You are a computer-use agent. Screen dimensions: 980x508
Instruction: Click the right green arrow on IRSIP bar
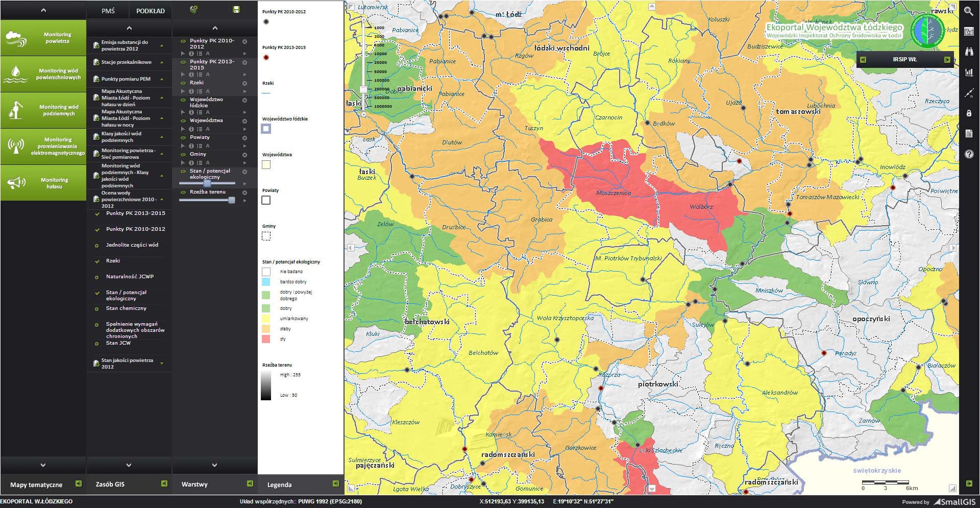[x=947, y=60]
